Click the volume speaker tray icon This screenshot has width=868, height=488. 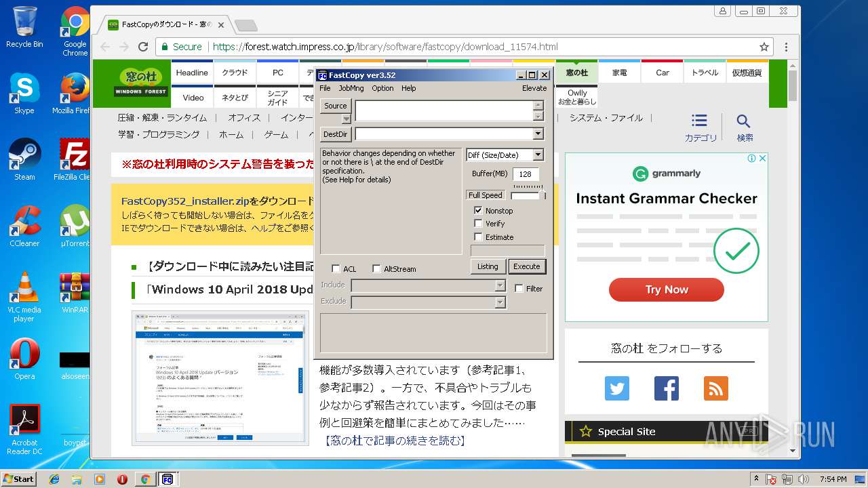[x=804, y=479]
